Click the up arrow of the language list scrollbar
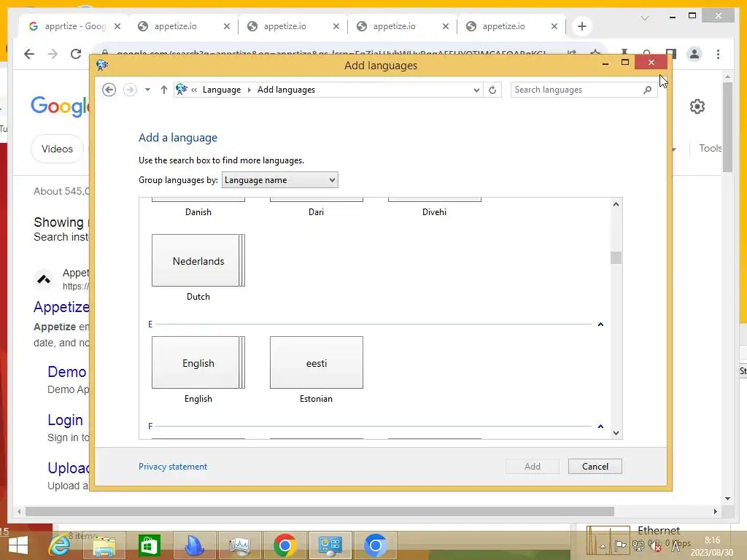Screen dimensions: 747x560 point(616,204)
